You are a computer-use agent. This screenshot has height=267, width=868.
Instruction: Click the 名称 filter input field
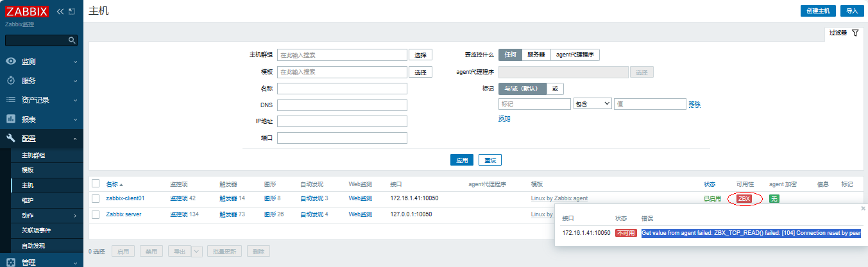tap(342, 89)
